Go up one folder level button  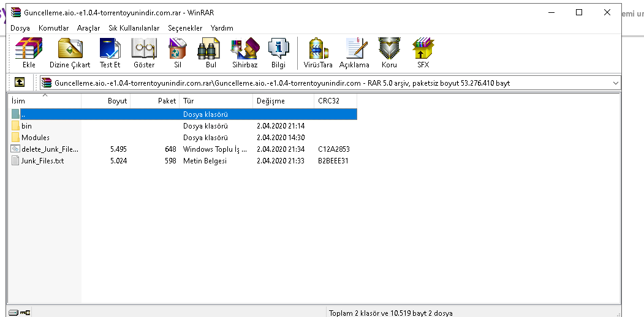20,83
